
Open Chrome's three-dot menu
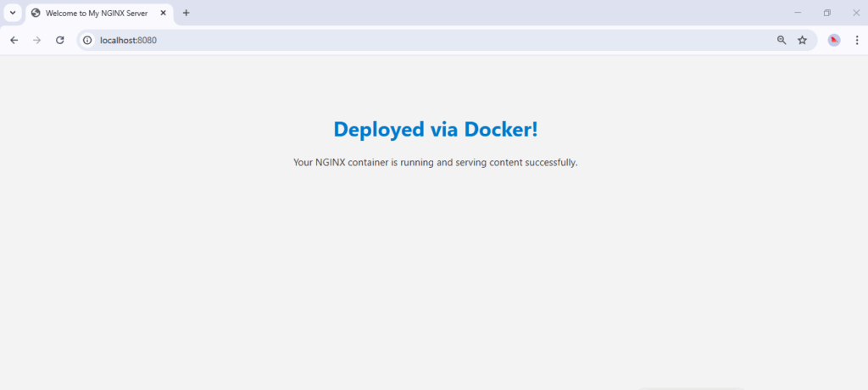[855, 40]
